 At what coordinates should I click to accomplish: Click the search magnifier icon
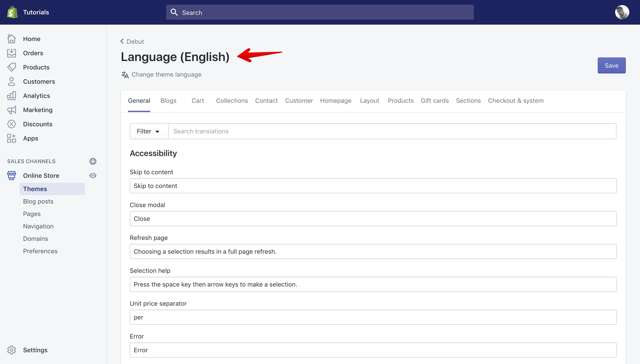174,12
